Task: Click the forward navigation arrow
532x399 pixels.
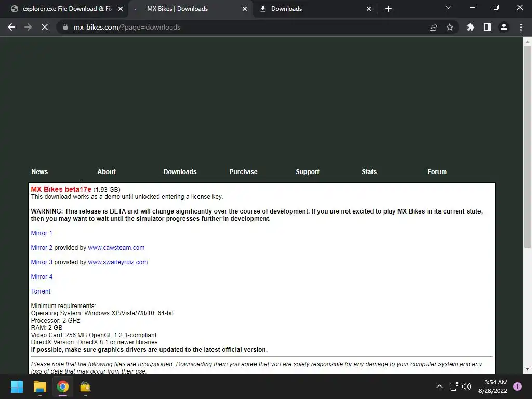Action: (28, 27)
